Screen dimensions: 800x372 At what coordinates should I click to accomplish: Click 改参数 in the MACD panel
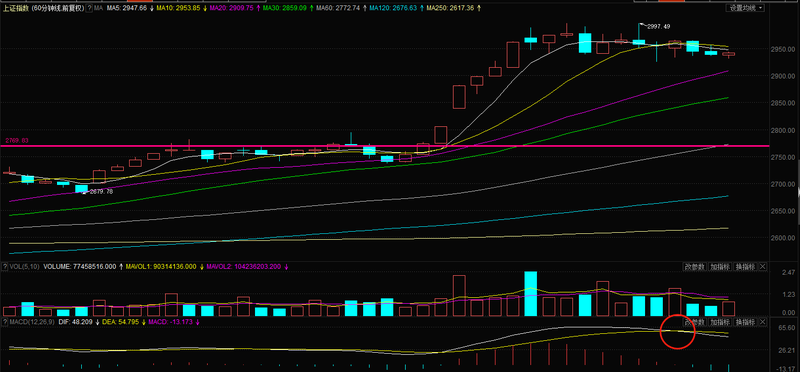click(x=694, y=323)
